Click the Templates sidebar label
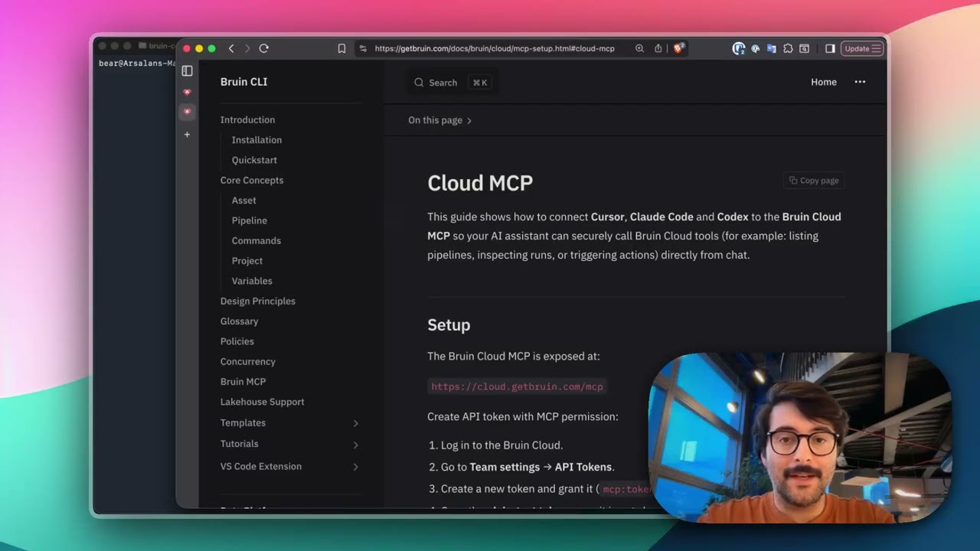This screenshot has width=980, height=551. pos(243,422)
